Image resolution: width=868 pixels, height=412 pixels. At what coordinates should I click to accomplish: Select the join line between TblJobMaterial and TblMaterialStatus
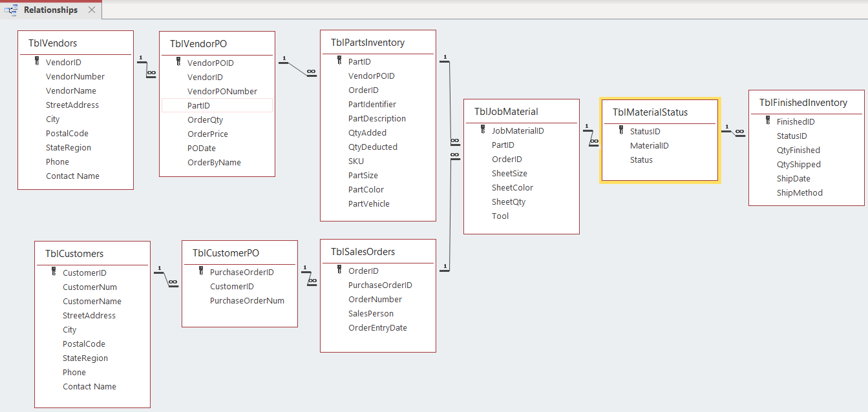coord(591,138)
